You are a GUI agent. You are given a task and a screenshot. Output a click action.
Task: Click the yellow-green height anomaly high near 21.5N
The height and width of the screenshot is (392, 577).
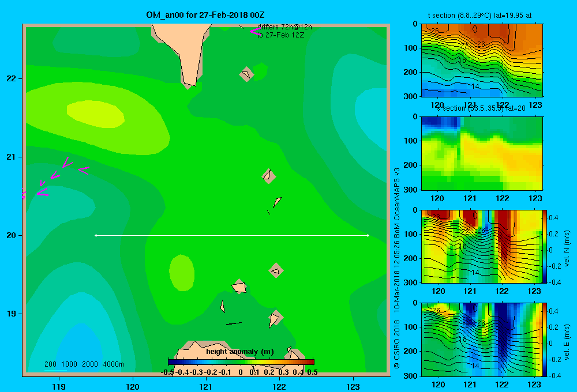tap(96, 115)
